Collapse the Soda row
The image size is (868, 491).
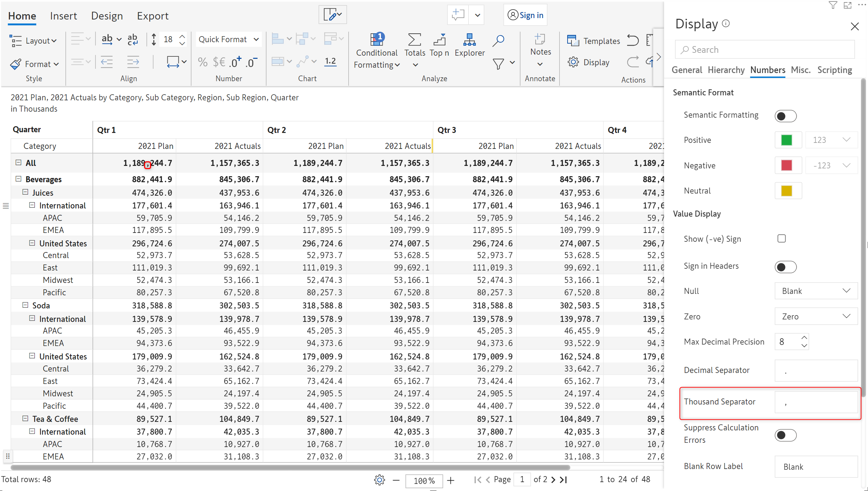coord(25,305)
